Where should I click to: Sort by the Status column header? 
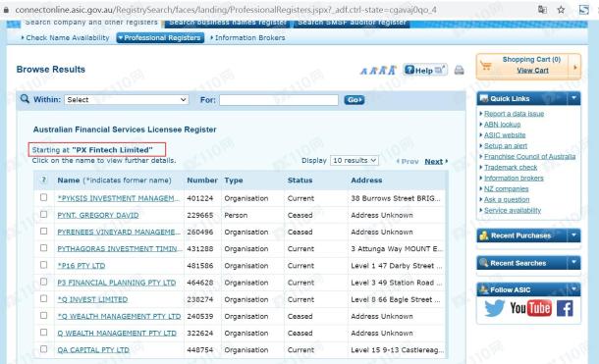click(x=299, y=181)
